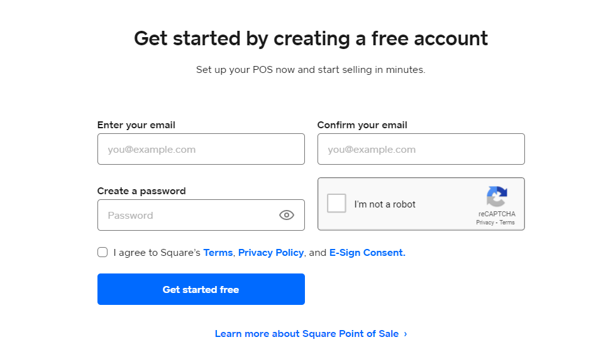Image resolution: width=613 pixels, height=364 pixels.
Task: Click the 'Get started by creating' heading
Action: 311,38
